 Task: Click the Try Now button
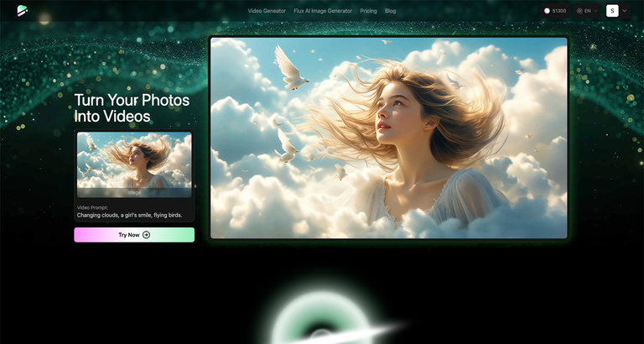pos(134,235)
